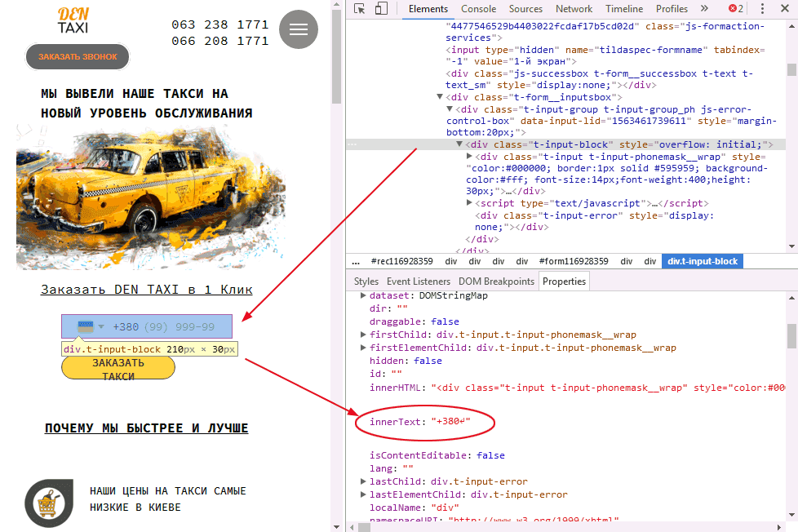Expand the firstChild property node
Viewport: 798px width, 532px height.
click(364, 335)
